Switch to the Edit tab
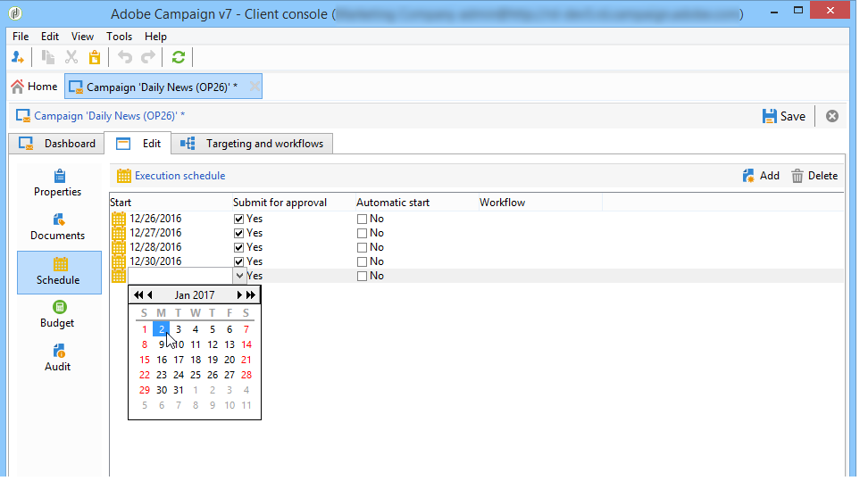This screenshot has width=868, height=489. (138, 144)
